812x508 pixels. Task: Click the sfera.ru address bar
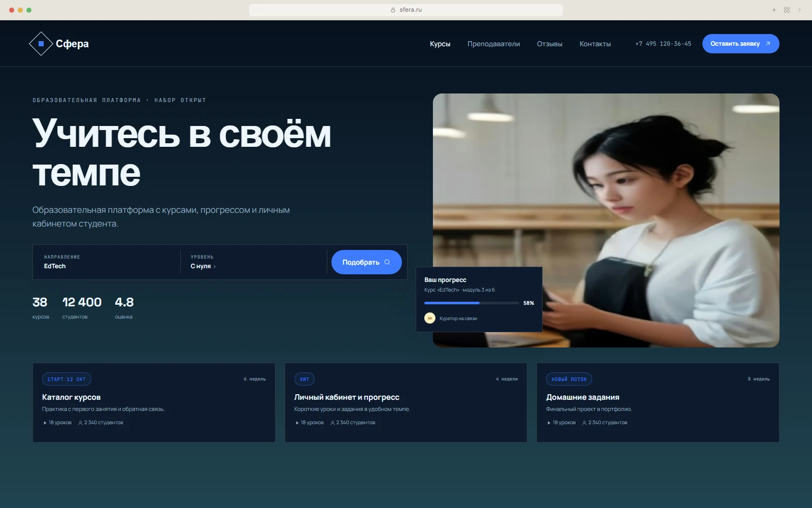pos(406,10)
